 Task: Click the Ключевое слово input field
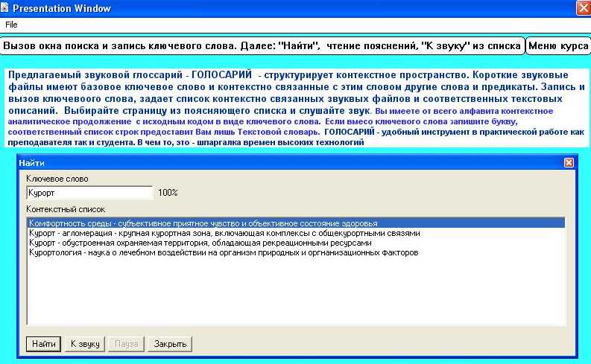[88, 193]
